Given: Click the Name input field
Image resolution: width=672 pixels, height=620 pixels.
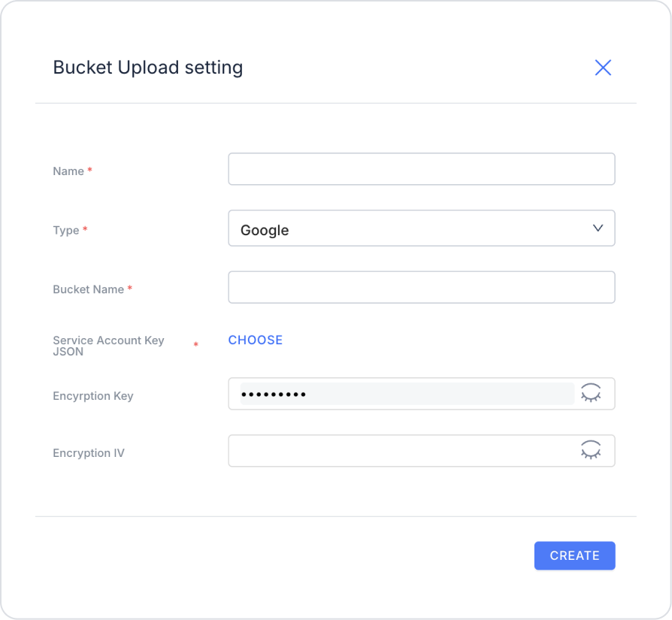Looking at the screenshot, I should point(421,169).
